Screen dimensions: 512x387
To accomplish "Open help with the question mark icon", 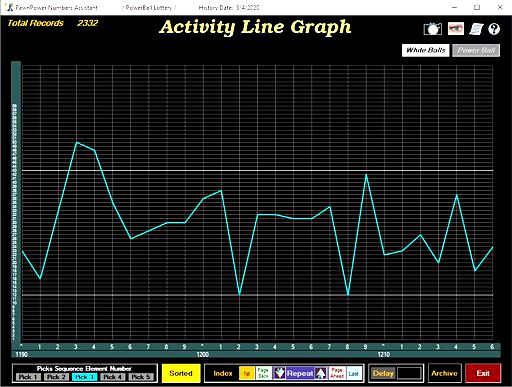I will 494,29.
